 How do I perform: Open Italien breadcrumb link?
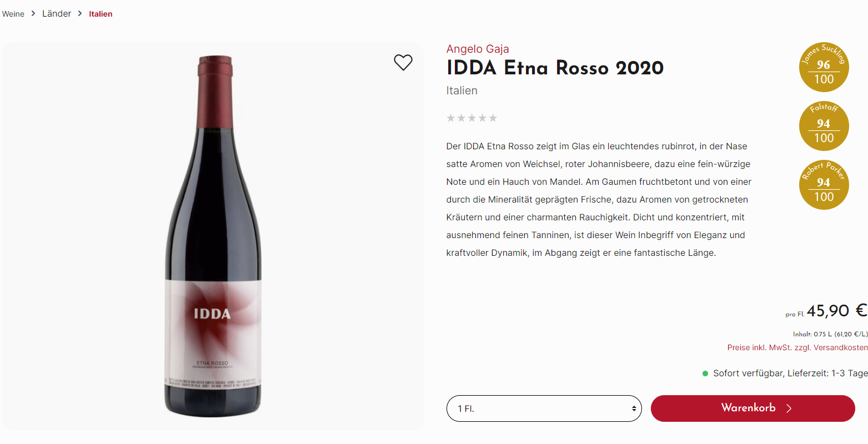tap(101, 14)
